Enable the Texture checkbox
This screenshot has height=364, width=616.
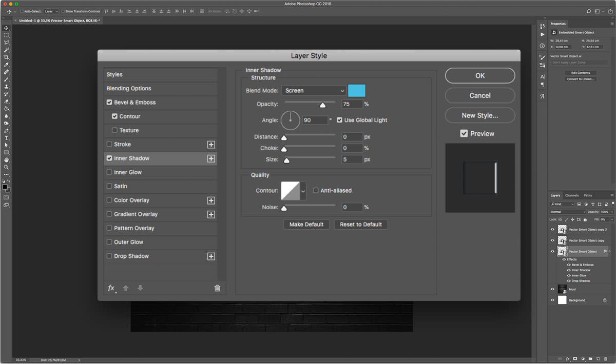[x=114, y=130]
